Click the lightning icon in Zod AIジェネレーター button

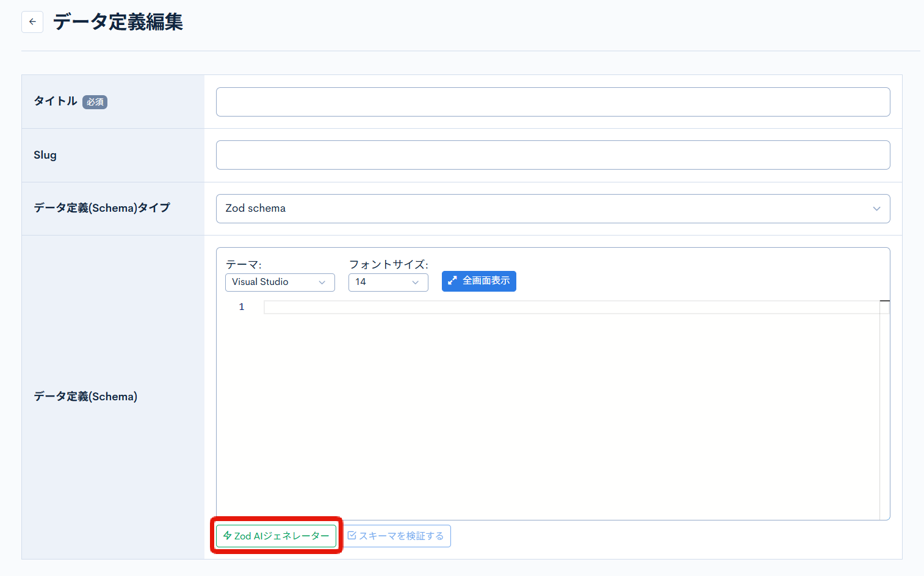tap(228, 536)
